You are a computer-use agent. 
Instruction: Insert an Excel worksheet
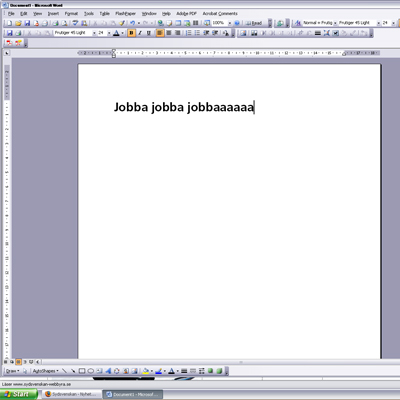187,23
